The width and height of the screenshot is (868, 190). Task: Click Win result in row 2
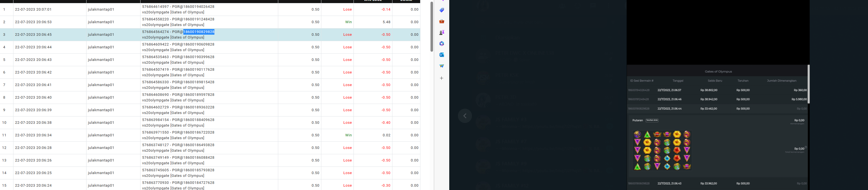348,22
